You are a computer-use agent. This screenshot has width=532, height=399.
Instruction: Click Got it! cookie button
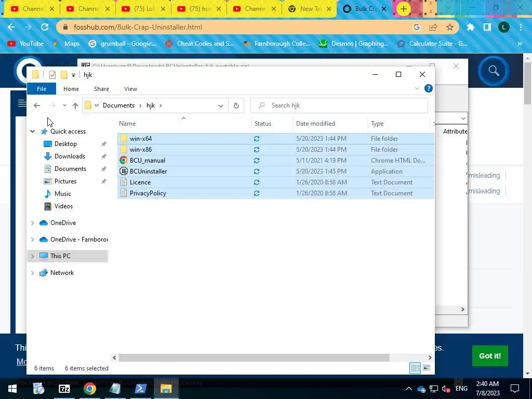point(490,356)
